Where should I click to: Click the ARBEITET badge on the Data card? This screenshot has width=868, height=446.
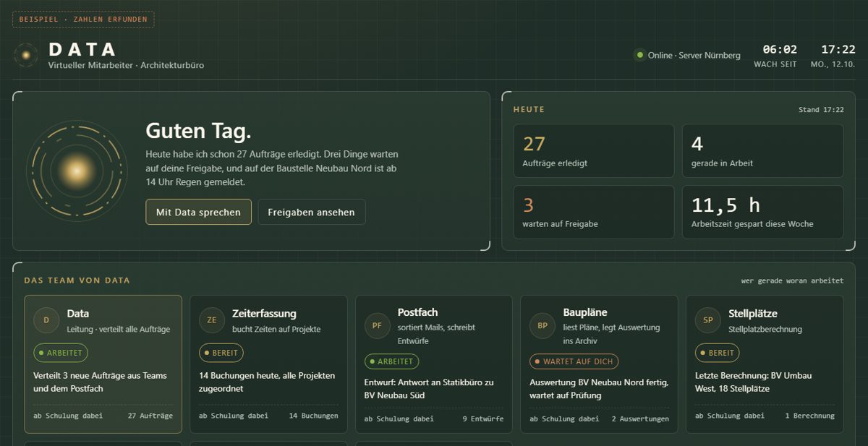pos(61,353)
